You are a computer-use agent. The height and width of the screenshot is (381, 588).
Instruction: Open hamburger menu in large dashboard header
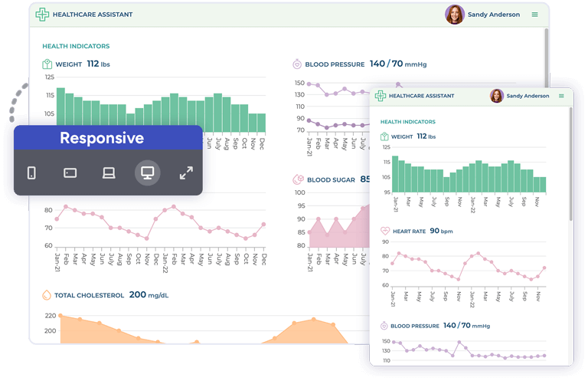[536, 15]
